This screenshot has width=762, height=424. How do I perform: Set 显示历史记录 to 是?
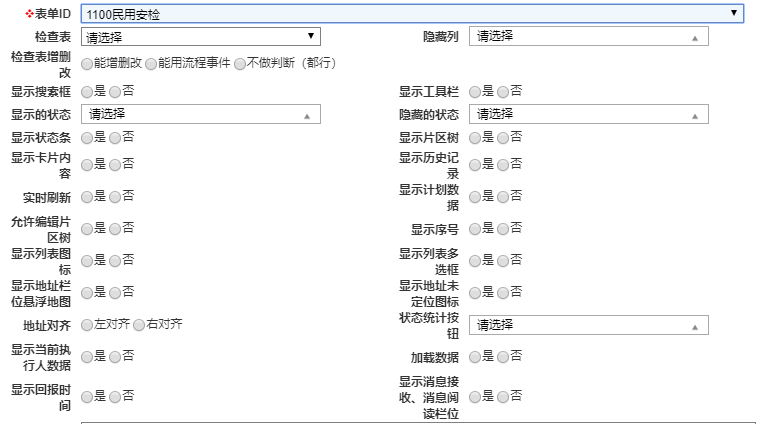coord(475,165)
